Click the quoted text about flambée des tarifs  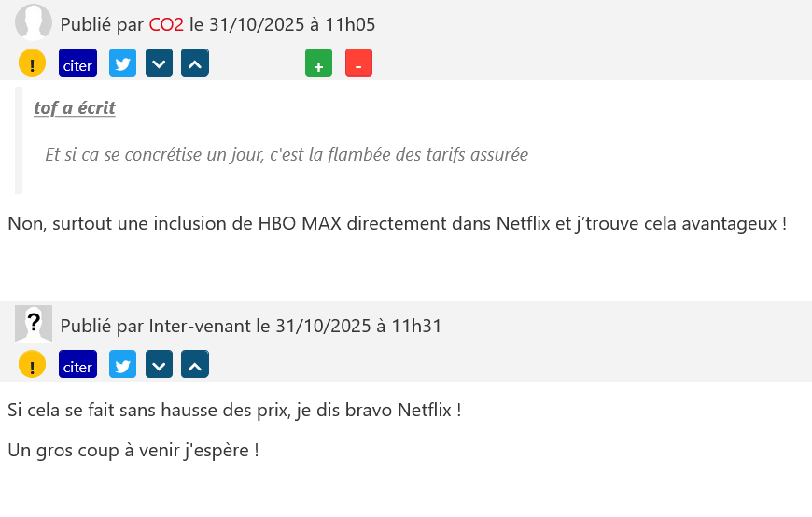pos(287,154)
